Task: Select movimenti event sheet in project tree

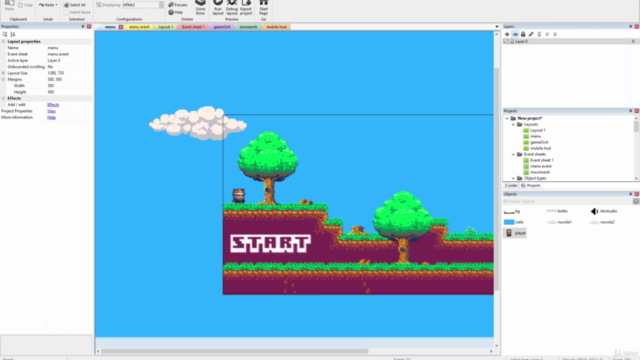Action: click(540, 172)
